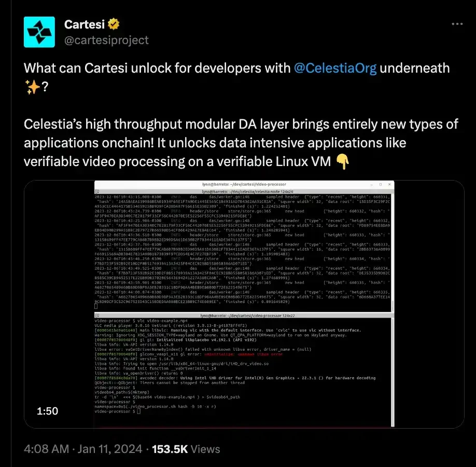Screen dimensions: 476x467
Task: Select the celestia-node 124x24 pane header
Action: 244,191
